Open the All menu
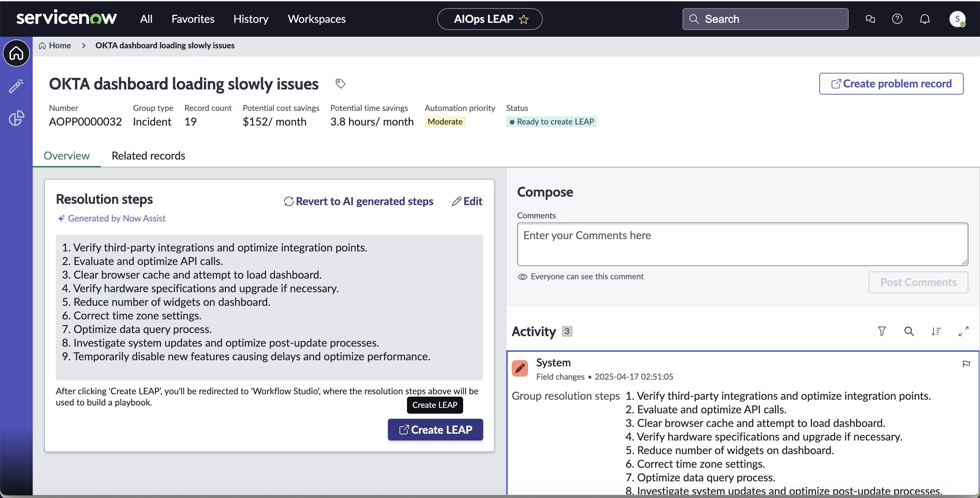Screen dimensions: 980x498 146,19
